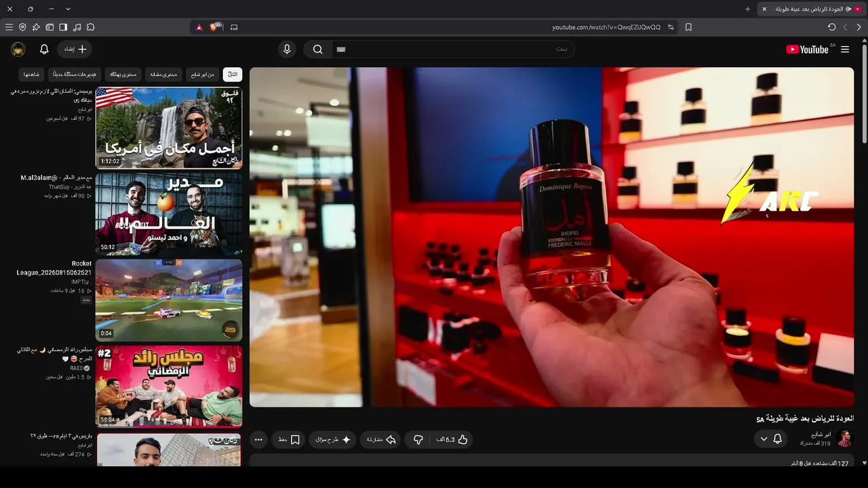
Task: Bookmark this page with the bookmark icon
Action: click(x=688, y=27)
